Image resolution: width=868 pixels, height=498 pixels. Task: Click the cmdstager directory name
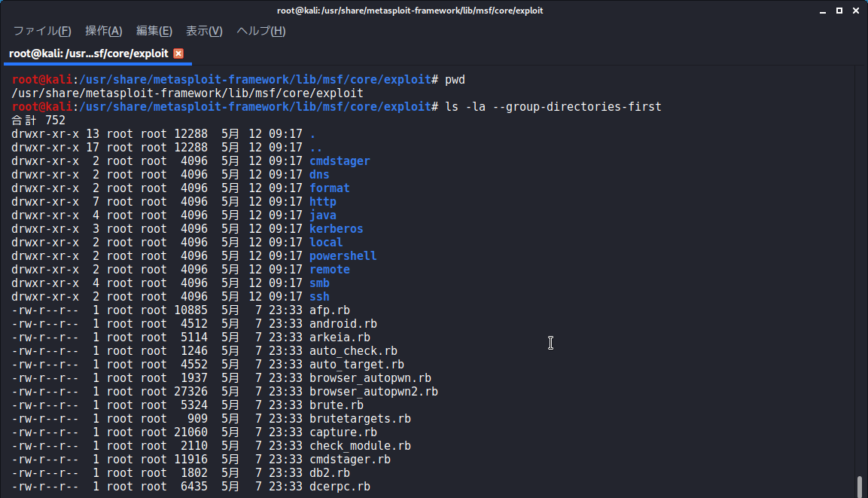click(340, 161)
